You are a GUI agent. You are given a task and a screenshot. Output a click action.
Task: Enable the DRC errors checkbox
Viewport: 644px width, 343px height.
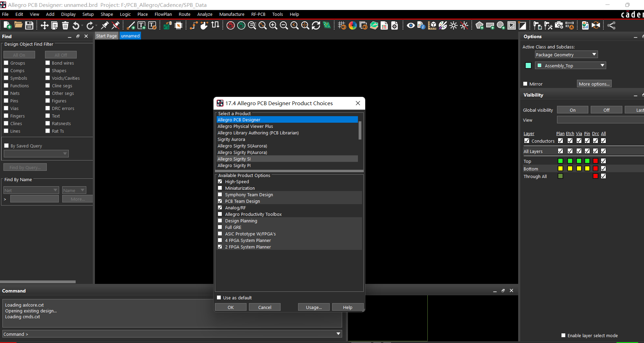[x=48, y=108]
